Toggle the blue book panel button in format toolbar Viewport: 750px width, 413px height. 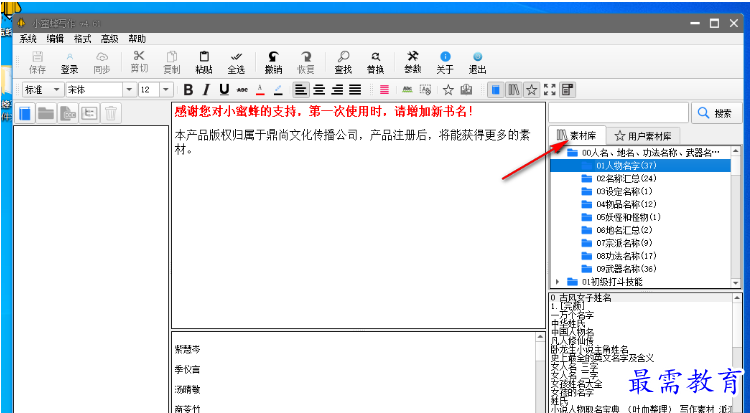click(496, 89)
